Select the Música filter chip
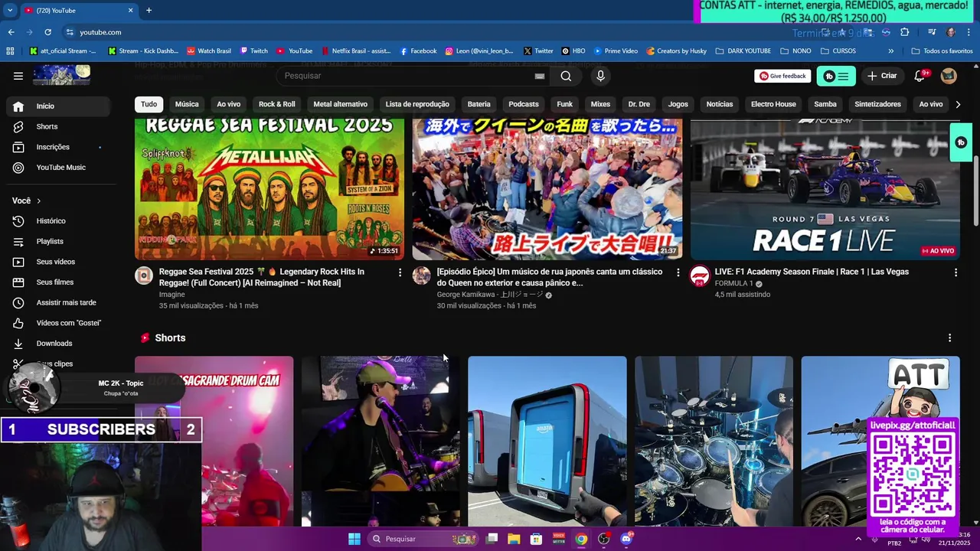The height and width of the screenshot is (551, 980). click(187, 104)
